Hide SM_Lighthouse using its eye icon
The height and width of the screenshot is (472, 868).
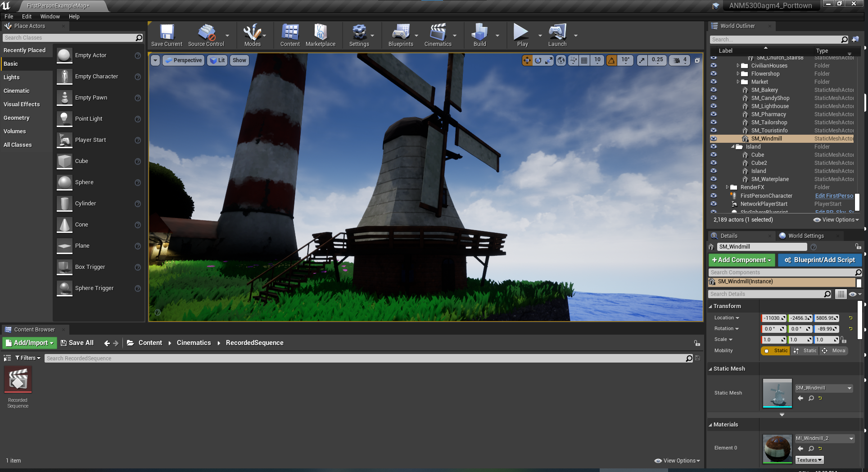[714, 106]
